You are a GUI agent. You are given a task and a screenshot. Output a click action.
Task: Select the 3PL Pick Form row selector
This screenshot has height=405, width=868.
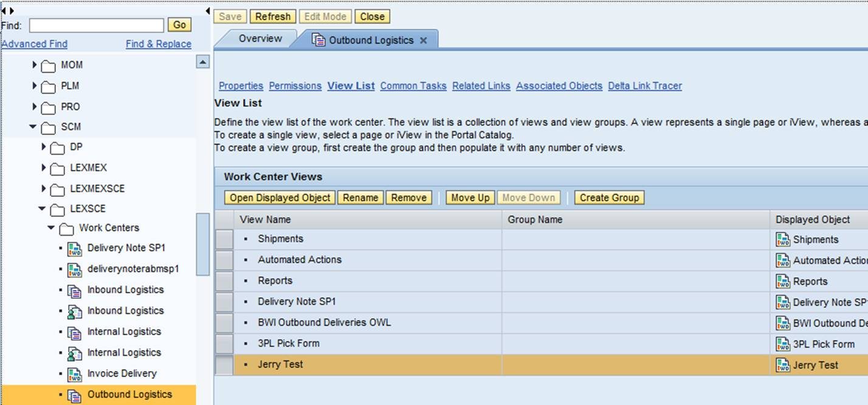click(224, 344)
